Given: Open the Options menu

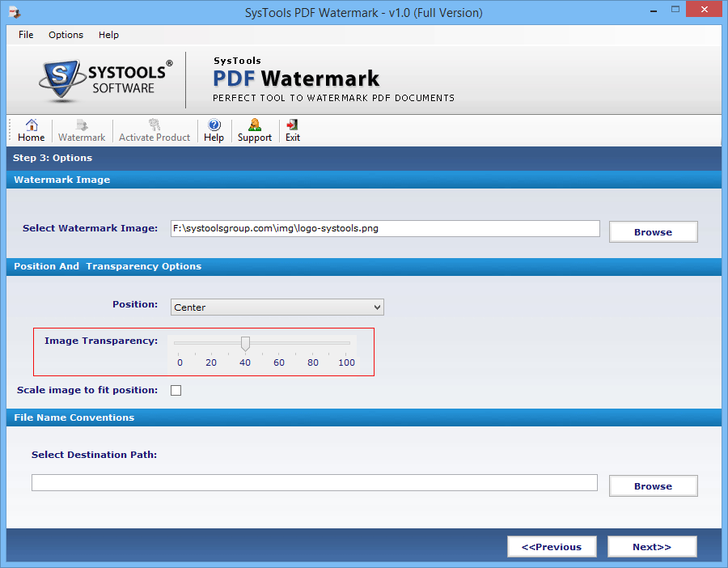Looking at the screenshot, I should pos(66,35).
